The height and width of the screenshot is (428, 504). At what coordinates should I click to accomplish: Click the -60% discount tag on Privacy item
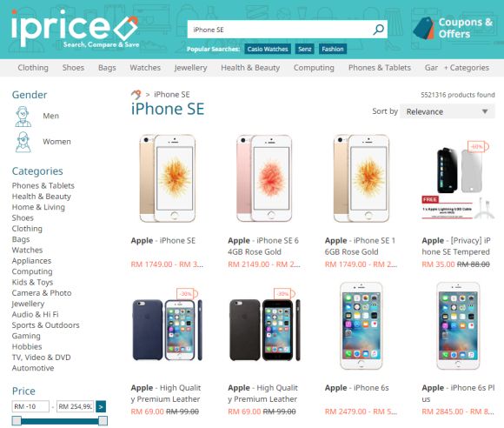(x=477, y=146)
